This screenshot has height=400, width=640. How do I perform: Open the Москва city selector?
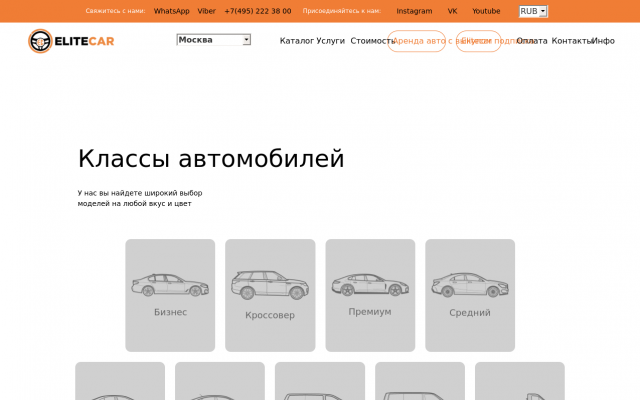tap(214, 40)
